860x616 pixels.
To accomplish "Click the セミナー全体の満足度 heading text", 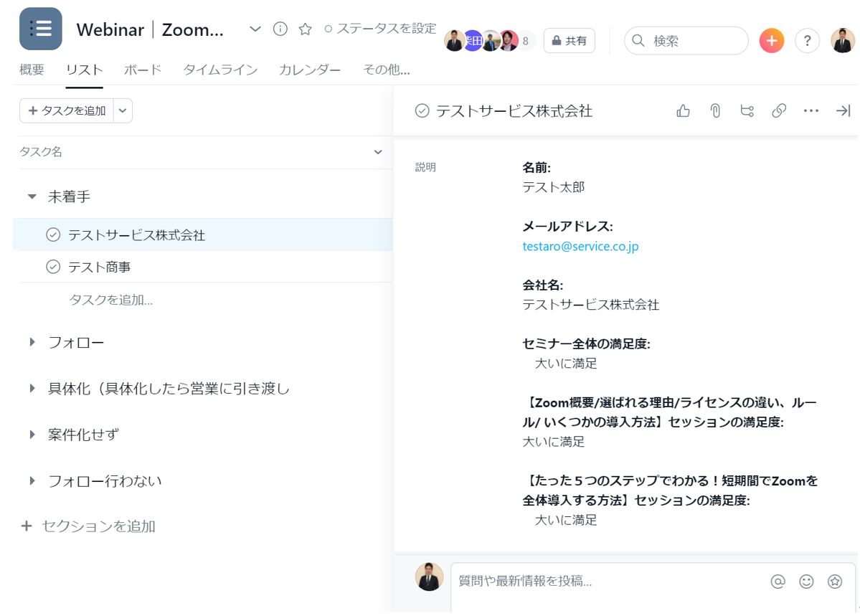I will 586,344.
